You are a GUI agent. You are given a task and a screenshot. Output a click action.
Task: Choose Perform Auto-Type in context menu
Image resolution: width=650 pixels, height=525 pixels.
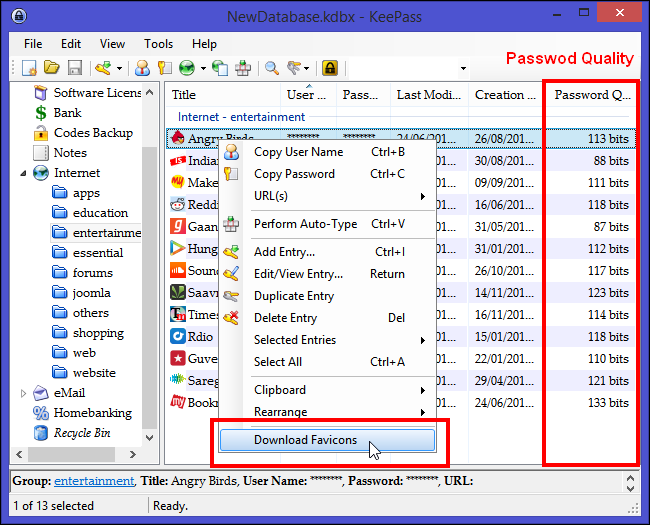coord(327,224)
